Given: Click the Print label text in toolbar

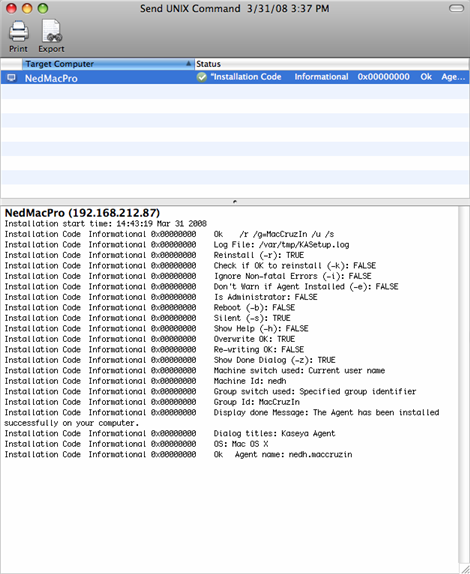Looking at the screenshot, I should [18, 49].
